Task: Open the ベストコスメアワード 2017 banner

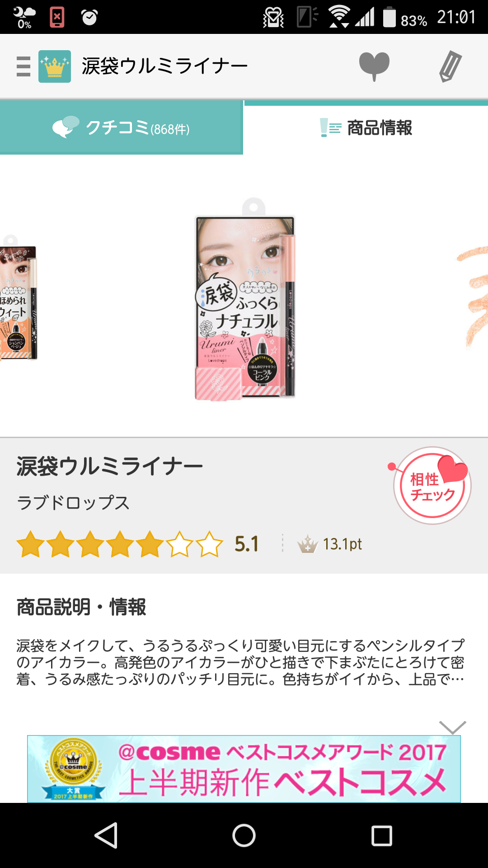Action: [x=244, y=769]
